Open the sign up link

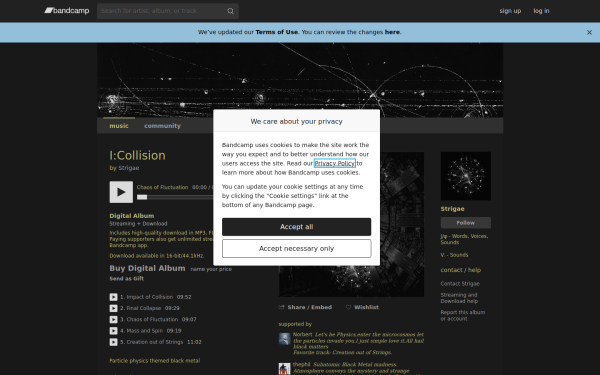[x=510, y=11]
